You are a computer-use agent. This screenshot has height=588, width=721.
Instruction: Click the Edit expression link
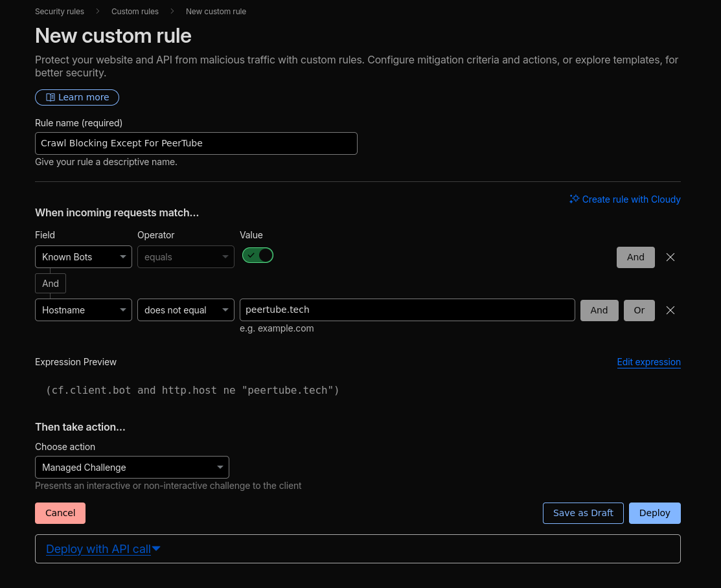[649, 362]
